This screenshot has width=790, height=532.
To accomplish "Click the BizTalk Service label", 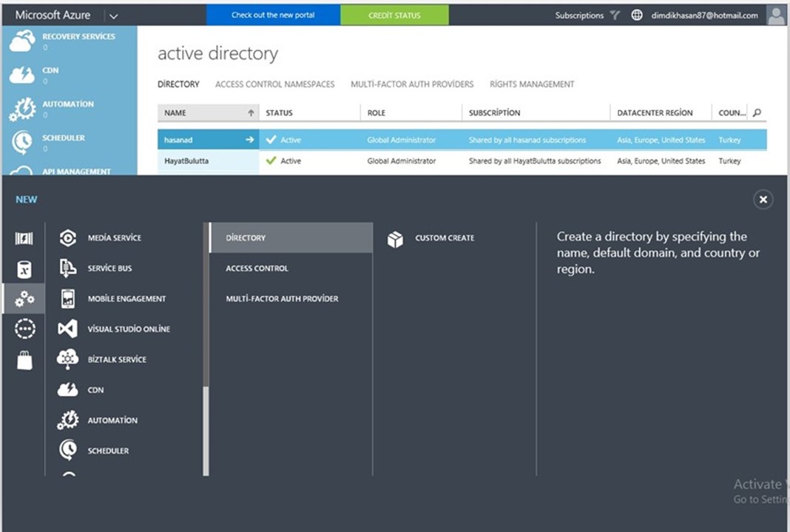I will coord(117,359).
